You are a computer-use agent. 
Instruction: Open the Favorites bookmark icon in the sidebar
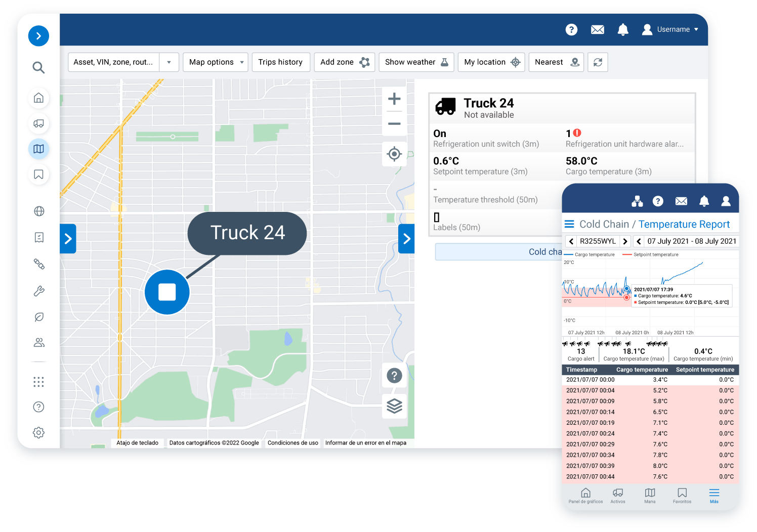pyautogui.click(x=38, y=174)
